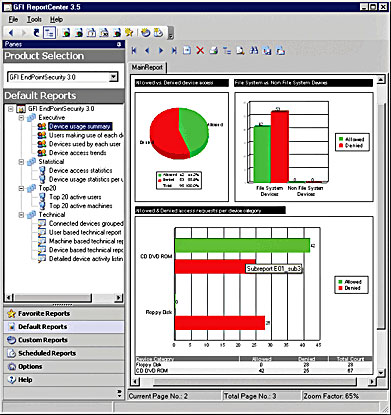Click the yellow star favorites toolbar icon
This screenshot has width=391, height=415.
(129, 33)
